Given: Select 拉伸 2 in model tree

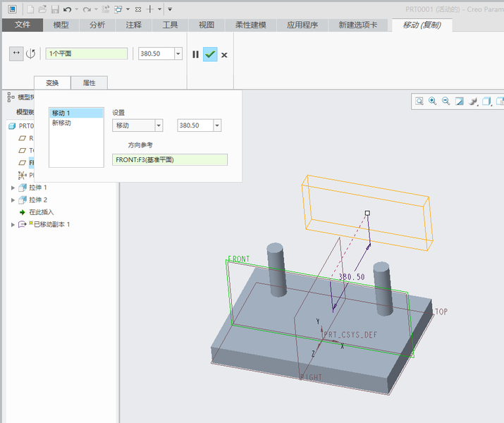Looking at the screenshot, I should pos(38,200).
